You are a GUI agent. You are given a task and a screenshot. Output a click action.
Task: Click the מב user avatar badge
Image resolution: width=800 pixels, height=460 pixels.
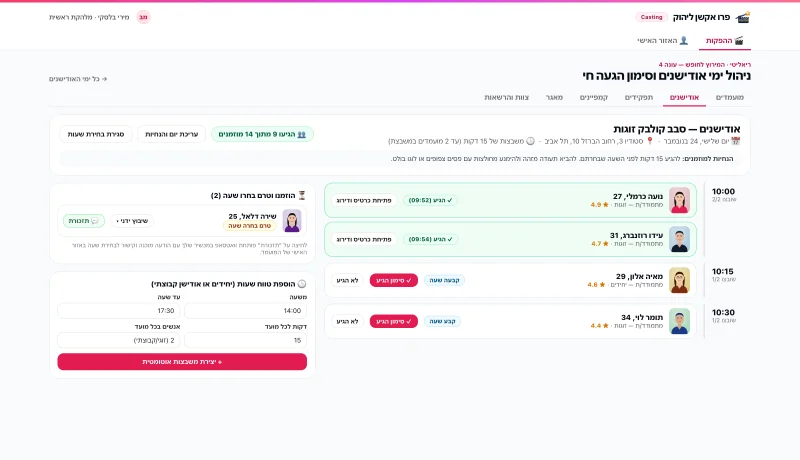click(143, 17)
